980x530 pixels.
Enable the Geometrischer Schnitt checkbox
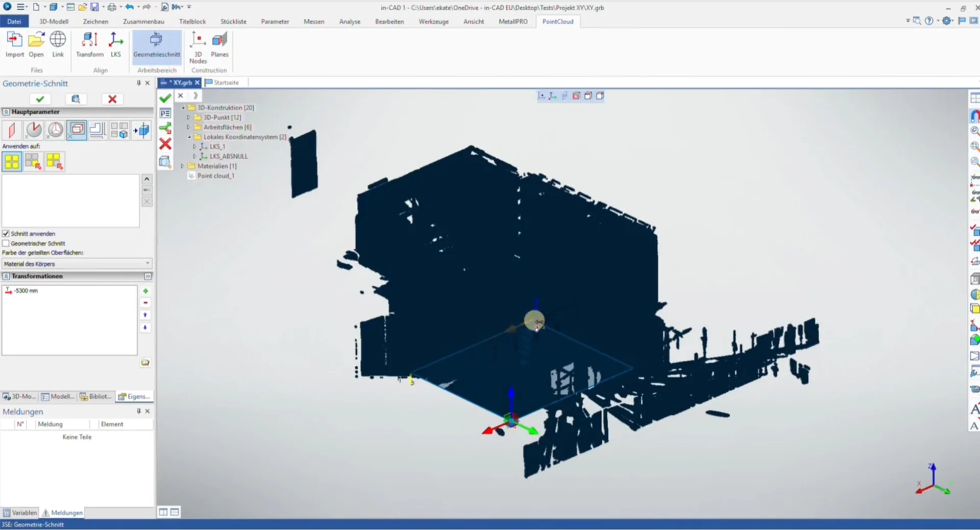click(x=6, y=243)
